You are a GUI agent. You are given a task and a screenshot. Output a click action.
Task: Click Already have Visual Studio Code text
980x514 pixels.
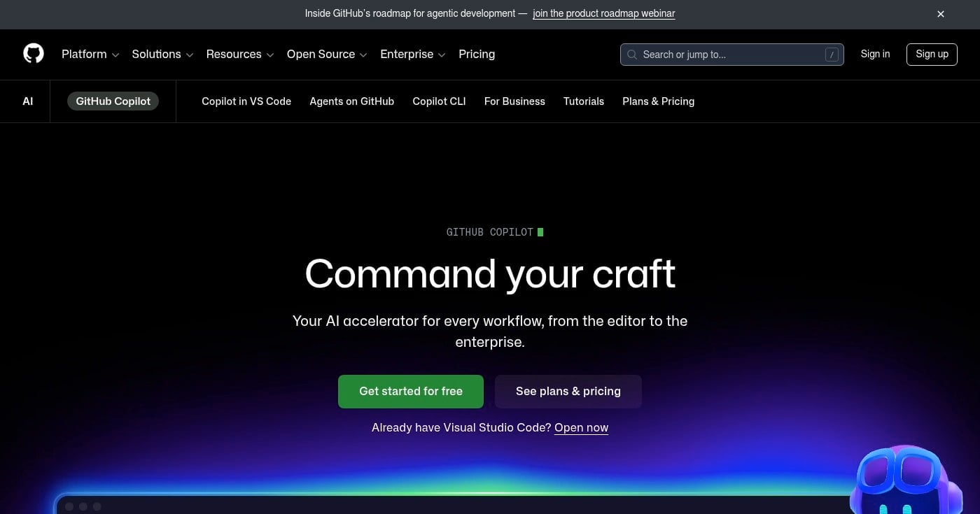(x=461, y=427)
